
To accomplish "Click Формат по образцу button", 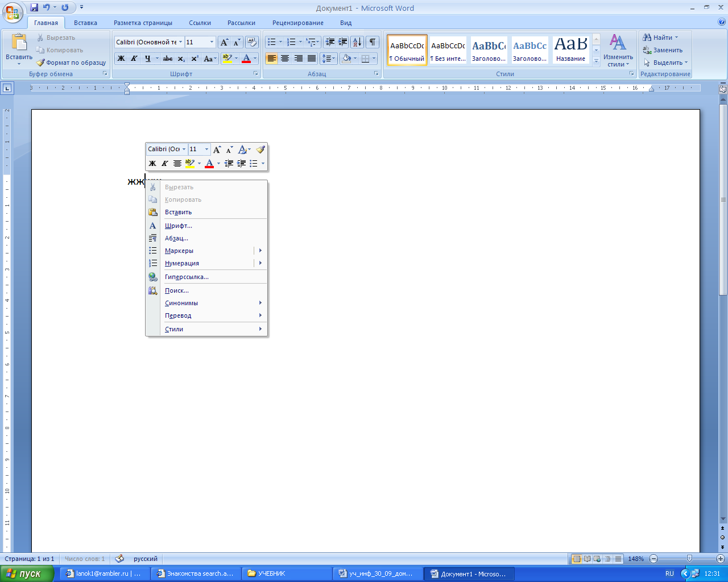I will (72, 63).
